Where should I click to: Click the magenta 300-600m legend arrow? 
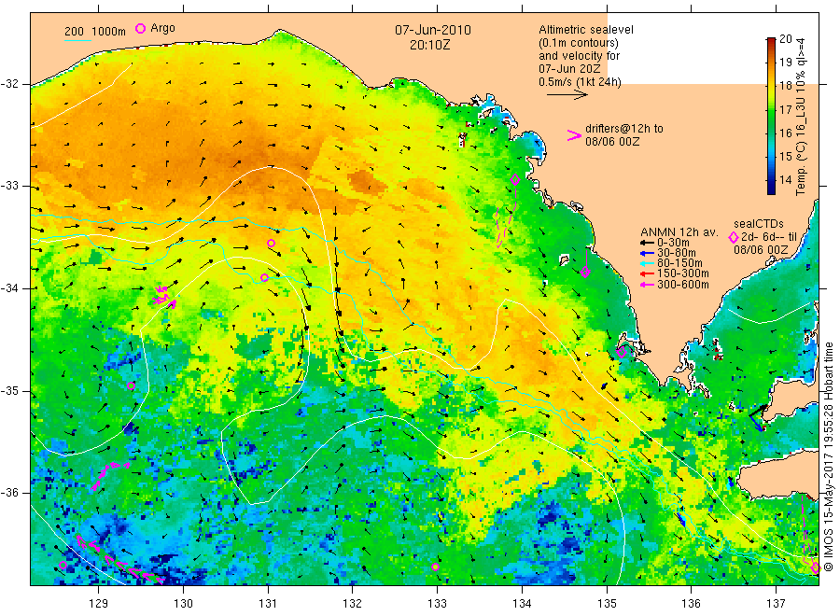tap(646, 285)
